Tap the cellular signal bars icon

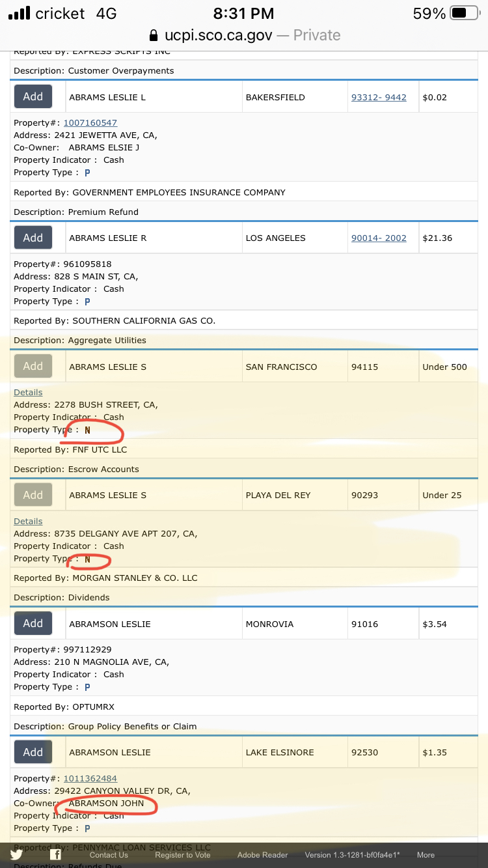[x=19, y=13]
